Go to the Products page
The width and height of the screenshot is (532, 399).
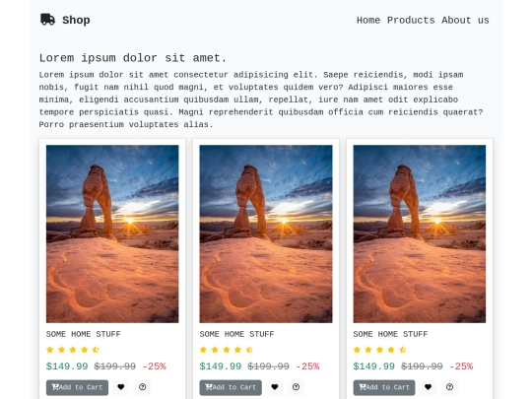411,21
